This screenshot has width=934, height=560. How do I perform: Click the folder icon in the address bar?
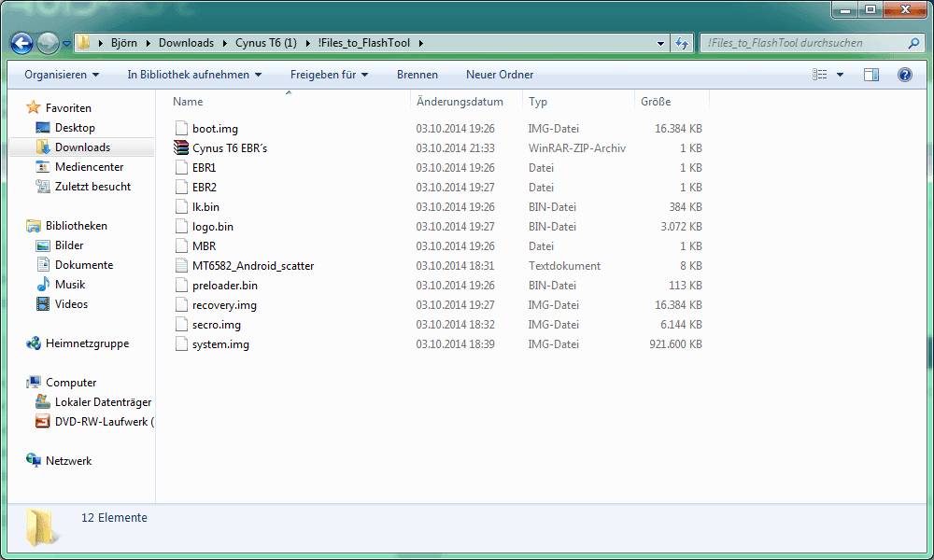(x=84, y=43)
